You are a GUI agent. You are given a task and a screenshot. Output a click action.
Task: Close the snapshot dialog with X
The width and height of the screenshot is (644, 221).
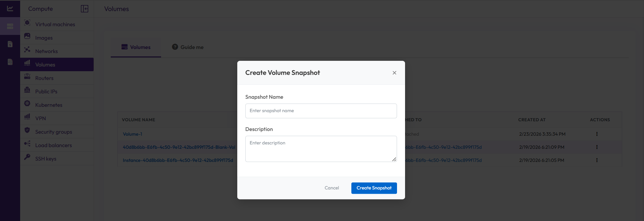point(394,73)
